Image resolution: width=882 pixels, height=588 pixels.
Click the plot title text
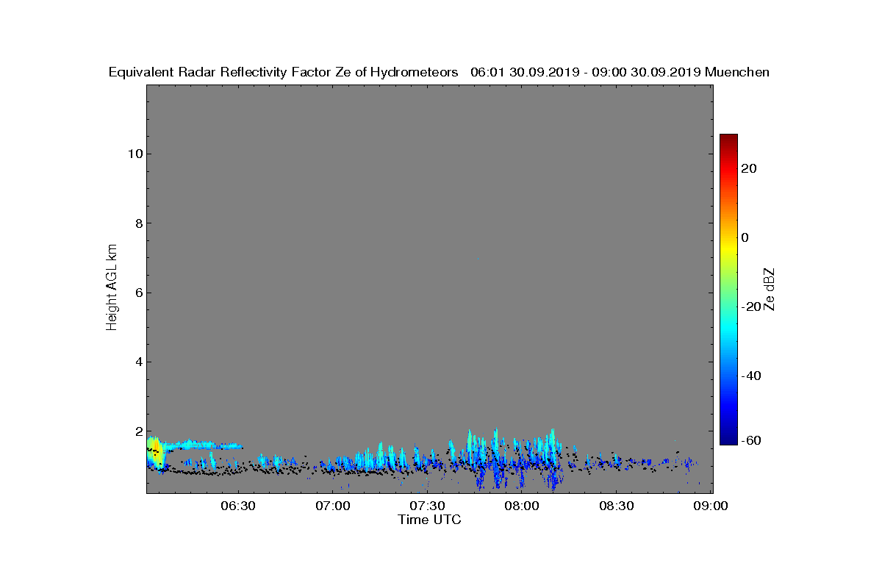(439, 72)
